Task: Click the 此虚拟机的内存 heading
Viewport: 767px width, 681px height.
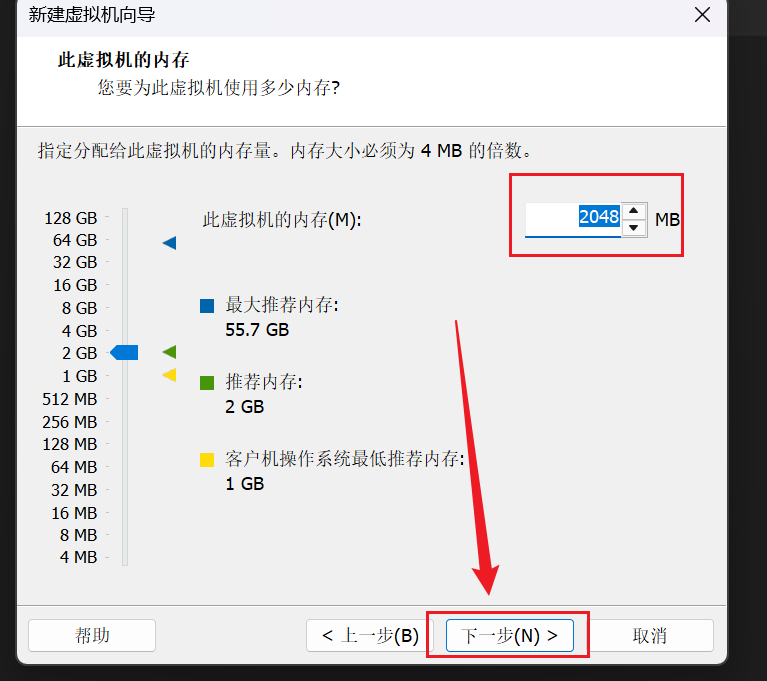Action: pyautogui.click(x=123, y=60)
